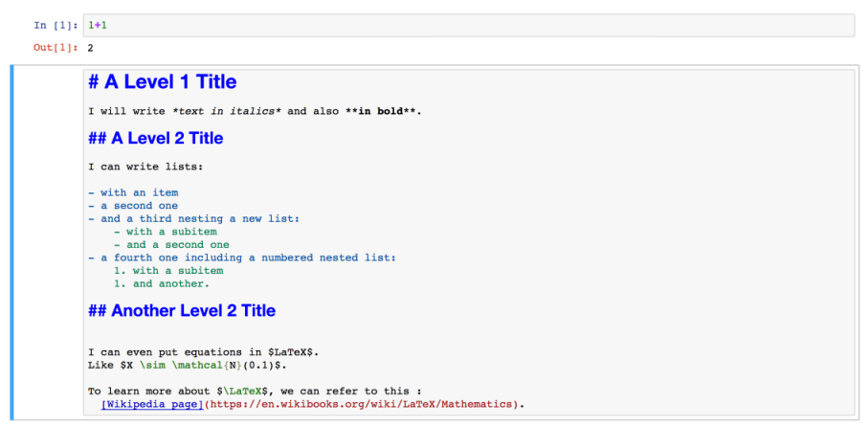The width and height of the screenshot is (868, 426).
Task: Click the numbered item "1. and another."
Action: click(x=162, y=283)
